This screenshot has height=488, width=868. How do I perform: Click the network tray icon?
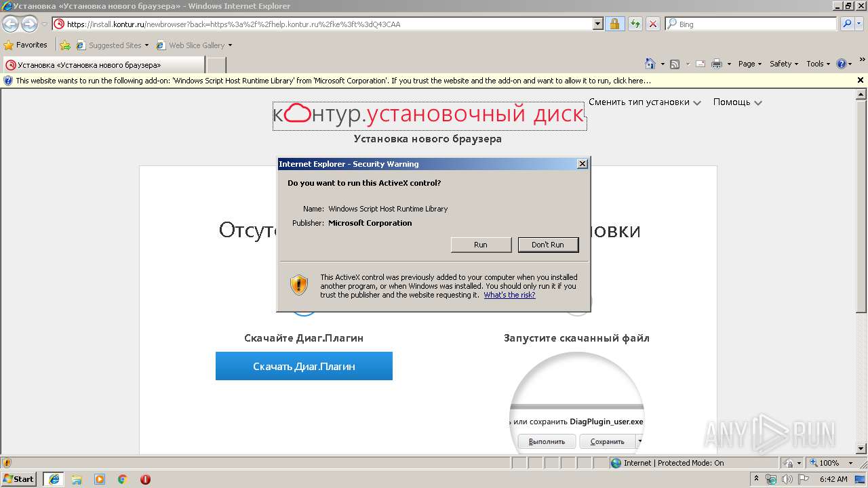click(771, 479)
